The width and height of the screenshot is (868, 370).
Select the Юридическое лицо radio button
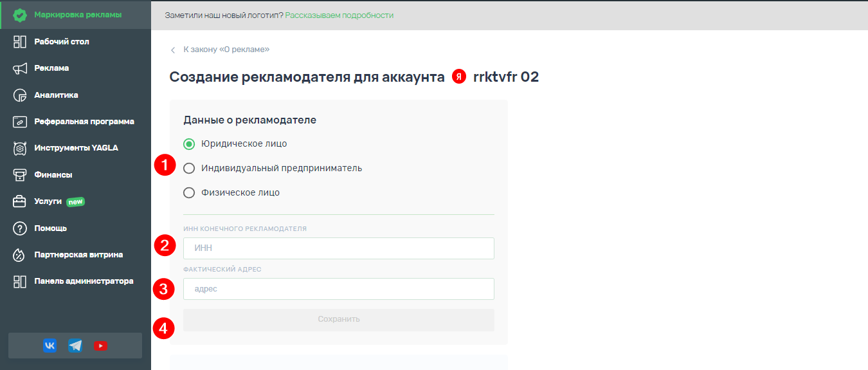[x=189, y=143]
